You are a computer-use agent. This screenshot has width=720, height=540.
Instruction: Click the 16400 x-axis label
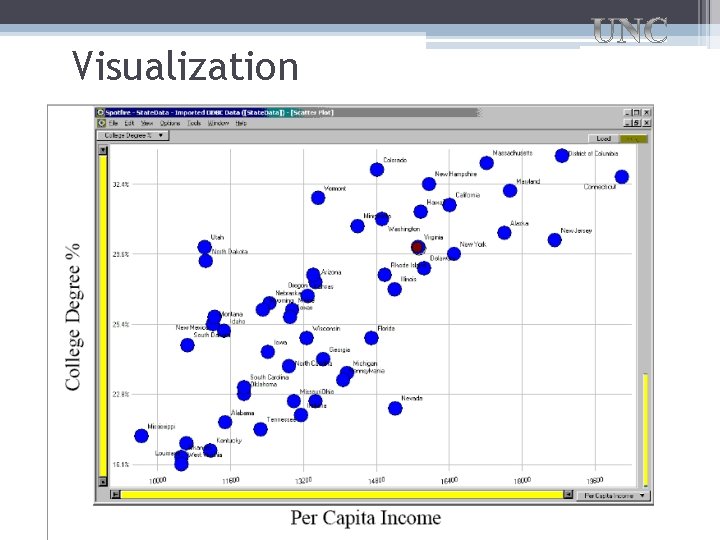(449, 480)
